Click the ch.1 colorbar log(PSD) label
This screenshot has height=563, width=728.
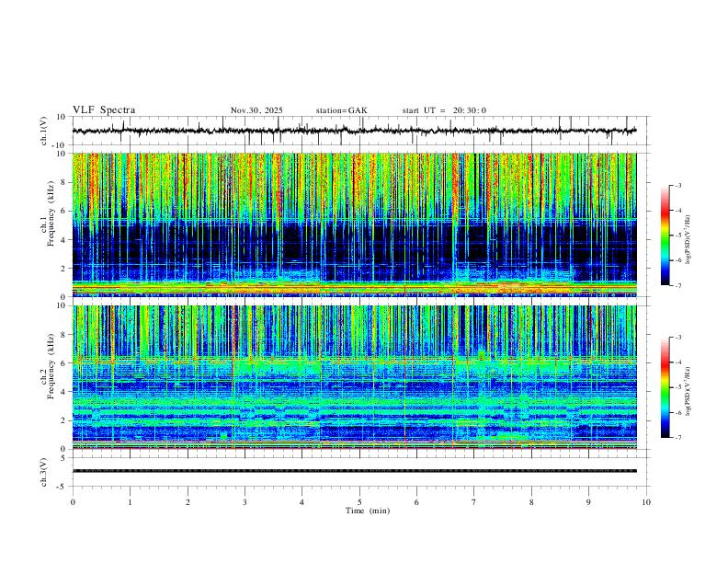pos(688,240)
